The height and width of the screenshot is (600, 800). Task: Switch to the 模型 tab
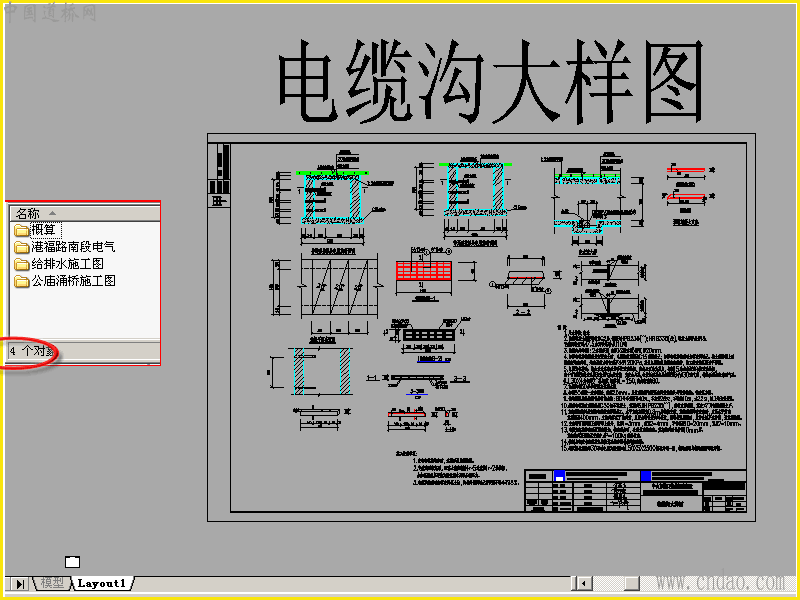coord(52,583)
